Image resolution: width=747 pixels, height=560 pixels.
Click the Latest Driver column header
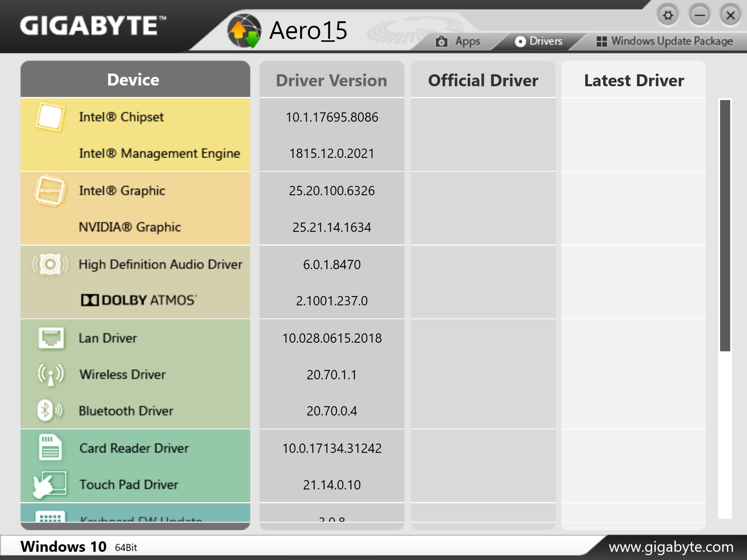tap(634, 79)
